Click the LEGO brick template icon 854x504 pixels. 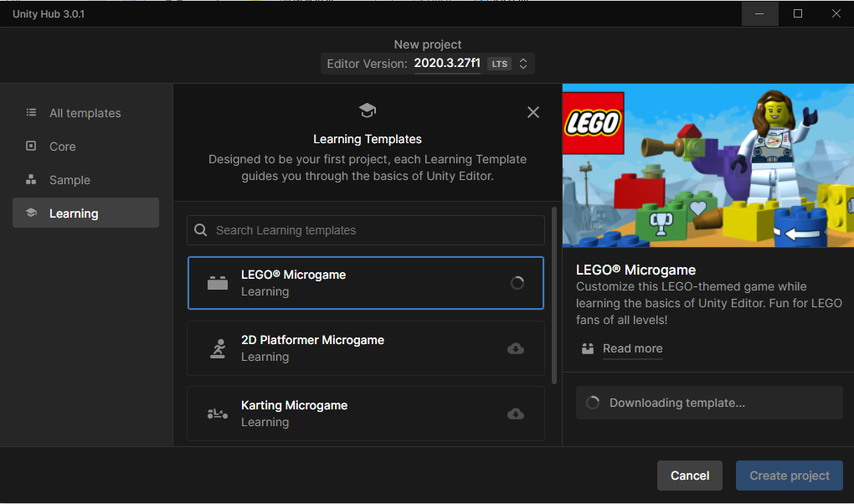[x=218, y=283]
